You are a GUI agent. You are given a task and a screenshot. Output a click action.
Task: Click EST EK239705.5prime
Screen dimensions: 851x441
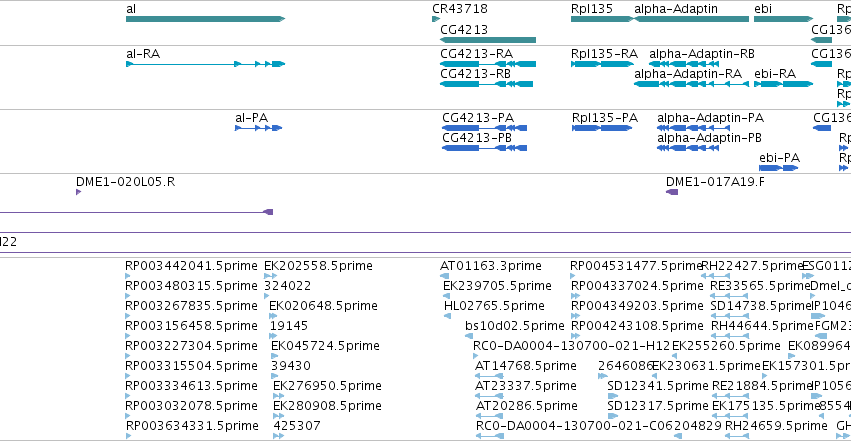pos(497,286)
